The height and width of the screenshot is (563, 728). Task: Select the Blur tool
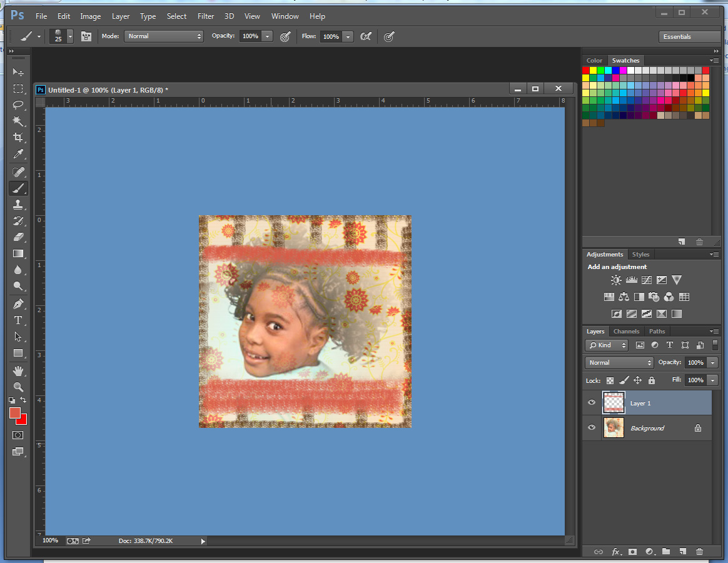[18, 270]
